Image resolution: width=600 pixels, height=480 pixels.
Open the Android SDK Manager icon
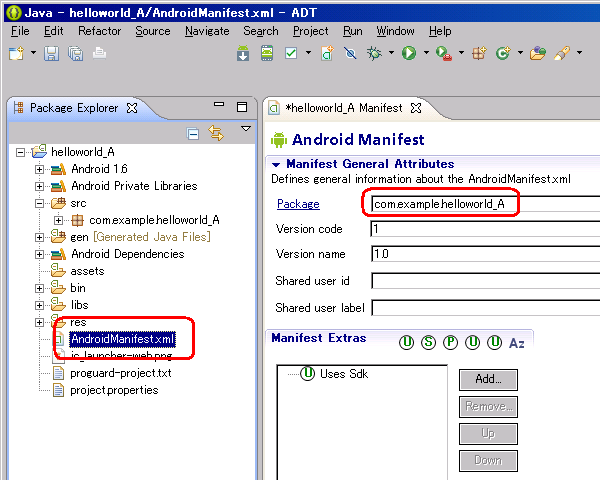tap(243, 53)
